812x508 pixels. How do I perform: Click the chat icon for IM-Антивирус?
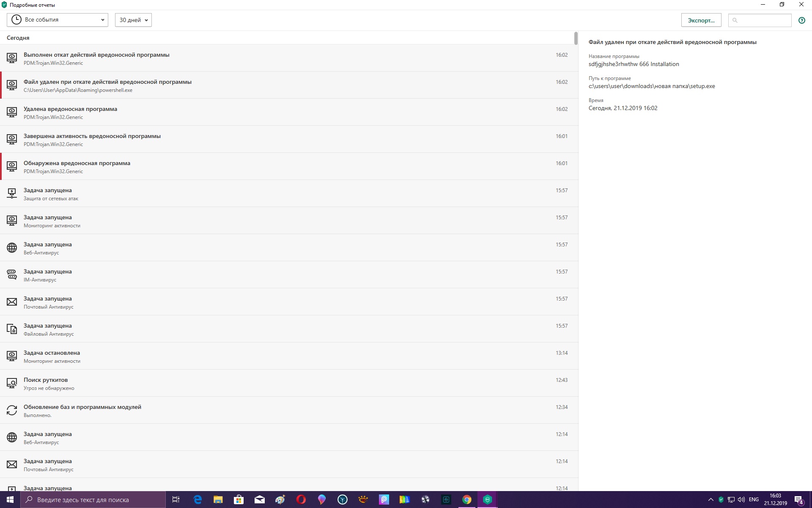click(x=12, y=275)
